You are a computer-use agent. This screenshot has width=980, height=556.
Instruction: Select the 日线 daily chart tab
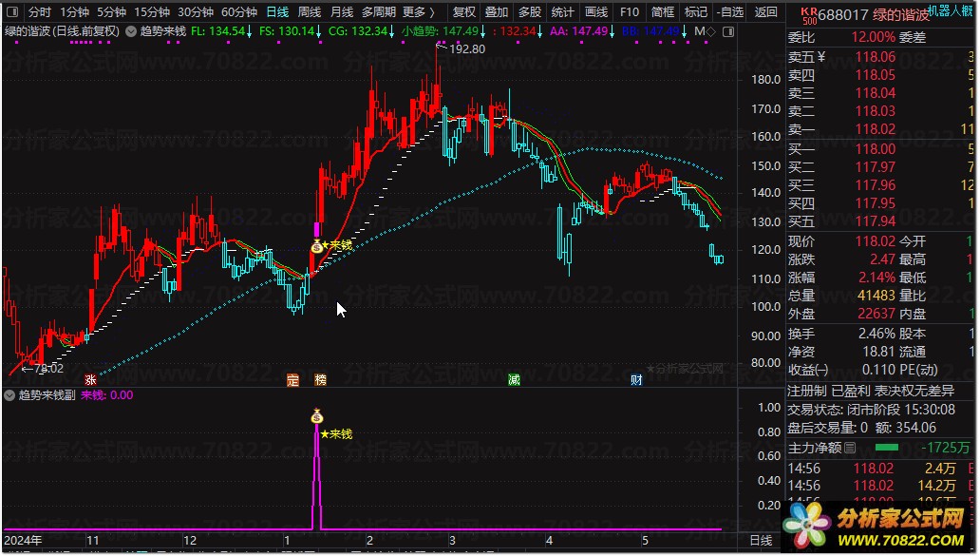[x=277, y=12]
